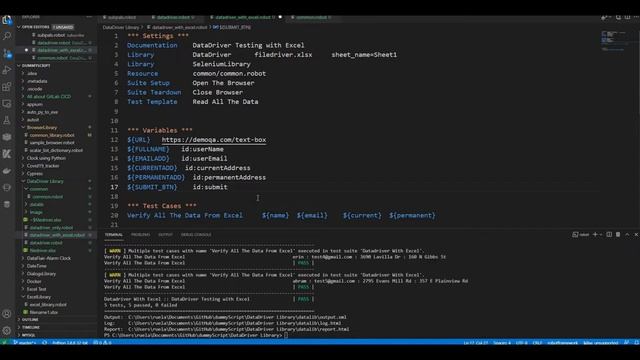Expand the TIMELINE section
640x360 pixels.
[31, 327]
